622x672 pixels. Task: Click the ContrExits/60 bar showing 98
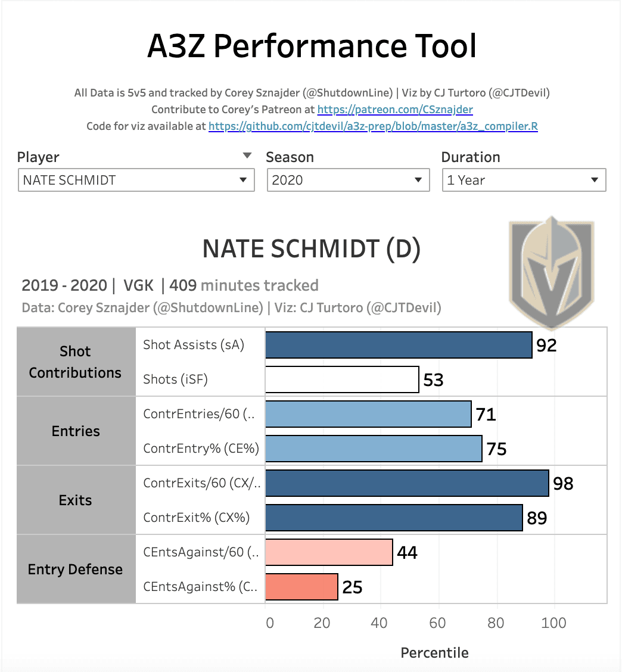[407, 483]
